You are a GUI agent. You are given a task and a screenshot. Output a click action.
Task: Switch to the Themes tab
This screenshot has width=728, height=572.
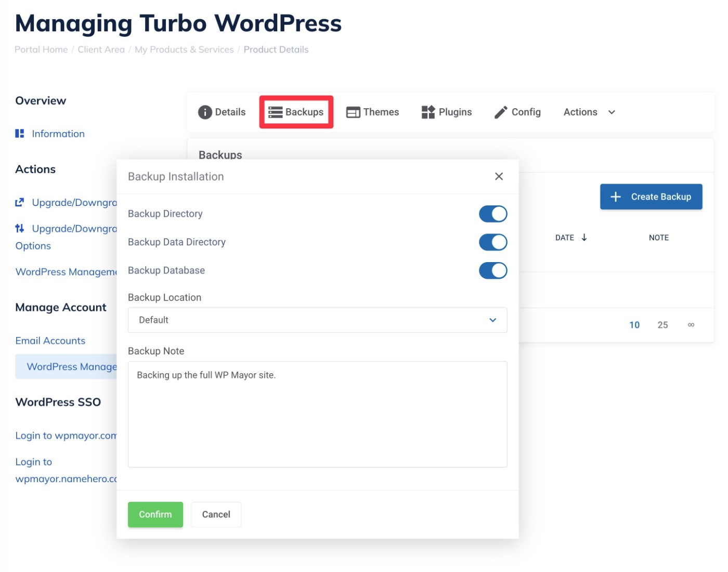click(x=373, y=112)
